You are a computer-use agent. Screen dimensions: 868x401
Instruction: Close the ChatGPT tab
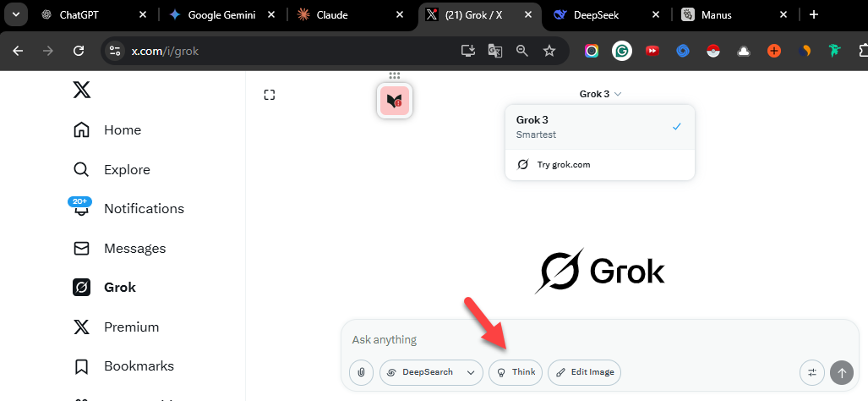(x=142, y=15)
